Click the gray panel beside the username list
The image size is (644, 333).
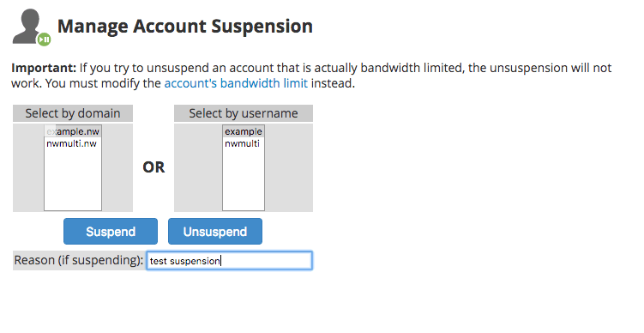pos(198,167)
